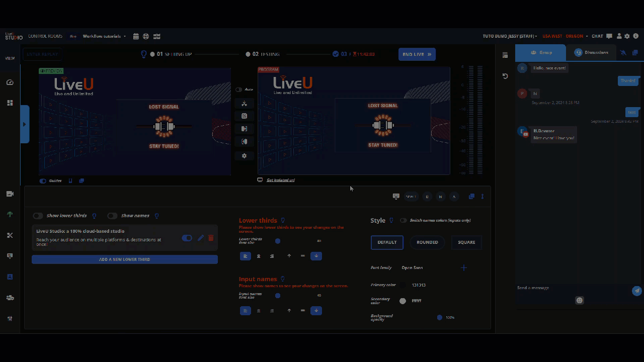Image resolution: width=644 pixels, height=362 pixels.
Task: Open the dashboard gauge sidebar icon
Action: (10, 82)
